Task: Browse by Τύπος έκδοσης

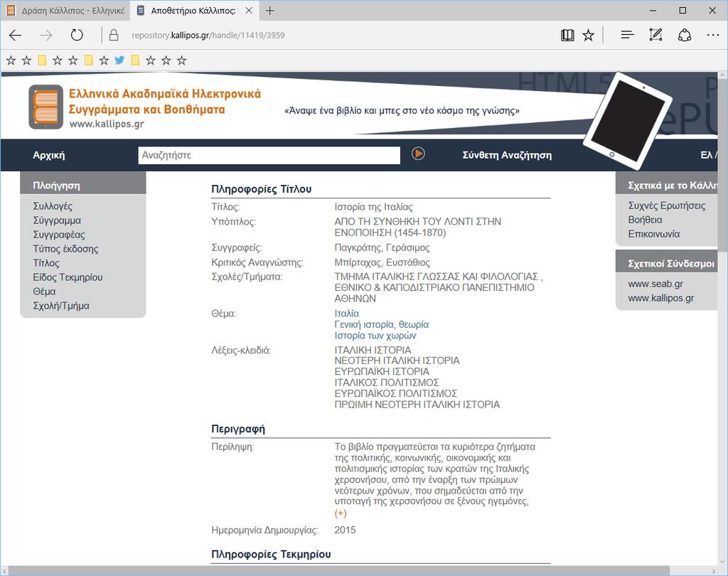Action: tap(65, 249)
